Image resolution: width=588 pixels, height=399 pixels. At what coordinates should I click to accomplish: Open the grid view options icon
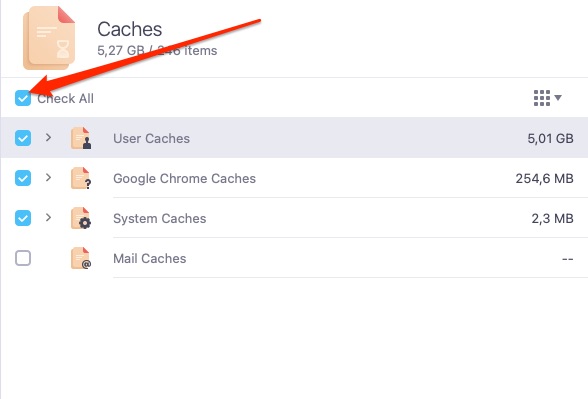point(542,98)
